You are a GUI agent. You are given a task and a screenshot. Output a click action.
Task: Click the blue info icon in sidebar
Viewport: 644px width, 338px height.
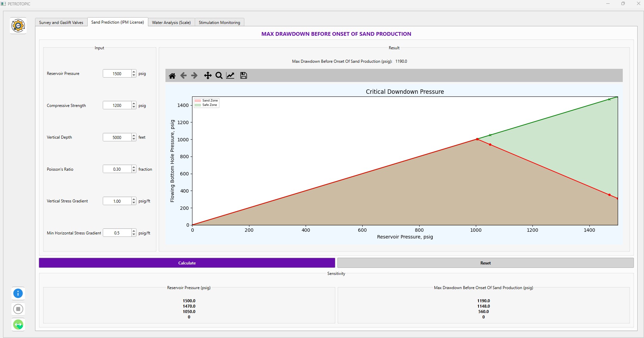click(18, 293)
